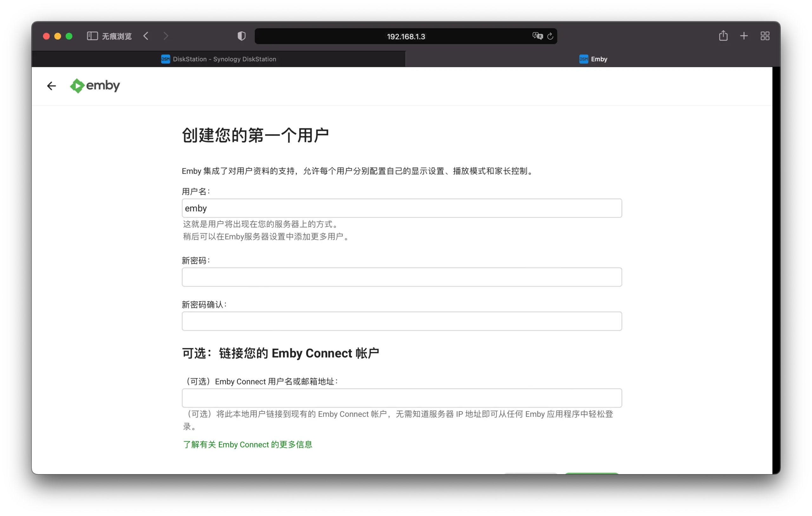
Task: Open 了解有关 Emby Connect 的更多信息 link
Action: click(247, 445)
